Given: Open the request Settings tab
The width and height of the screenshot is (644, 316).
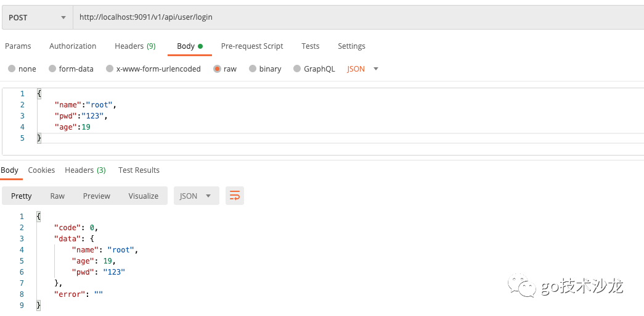Looking at the screenshot, I should pos(351,46).
